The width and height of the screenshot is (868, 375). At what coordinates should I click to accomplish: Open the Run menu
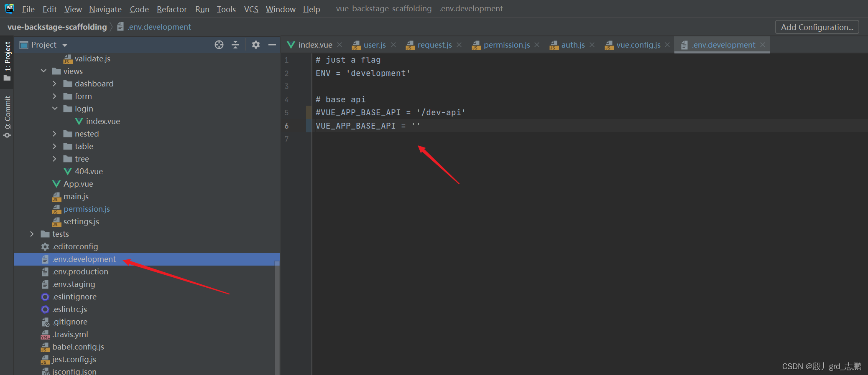pos(202,9)
